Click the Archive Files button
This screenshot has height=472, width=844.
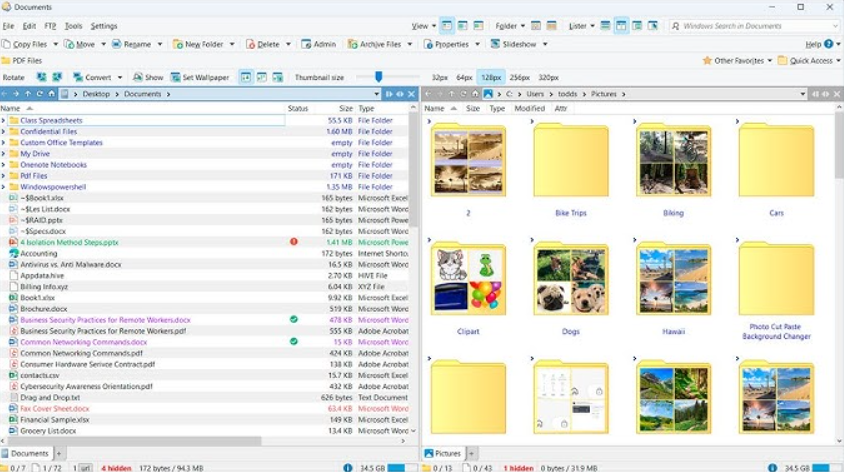coord(375,44)
